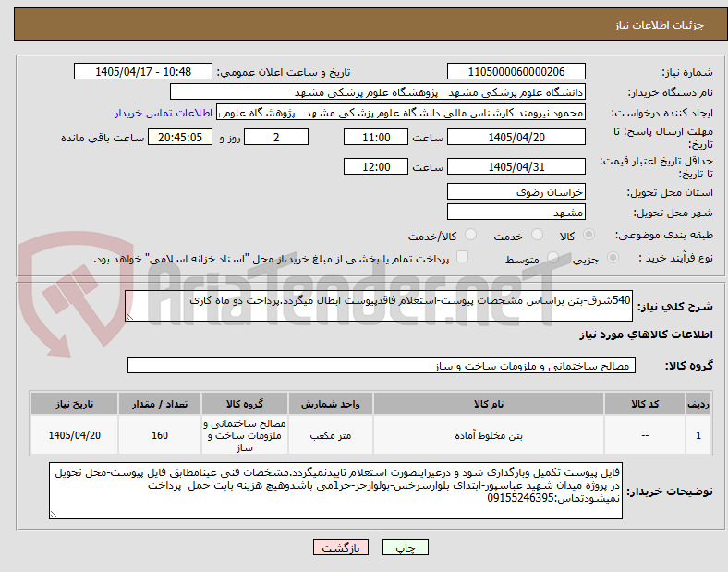Click the province field خراسان رضوی

(516, 192)
